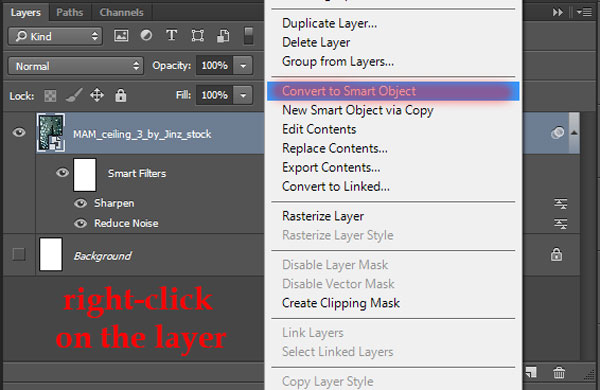Filter layers by type layer icon
Viewport: 600px width, 390px height.
click(x=171, y=36)
